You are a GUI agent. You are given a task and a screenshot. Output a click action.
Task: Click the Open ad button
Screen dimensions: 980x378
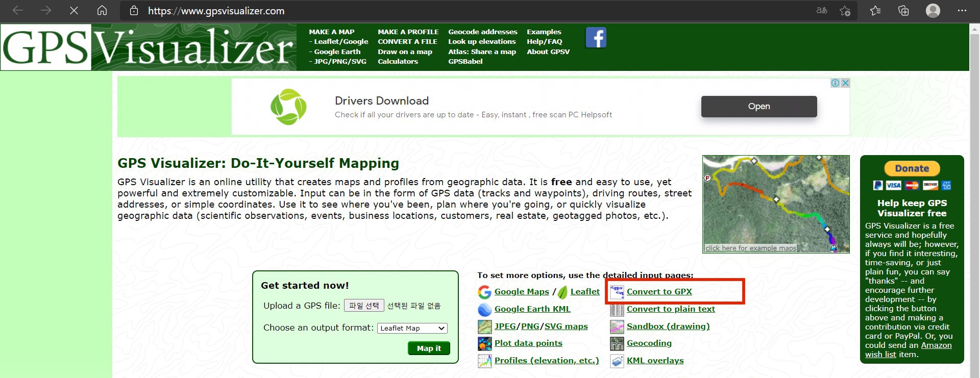[759, 107]
